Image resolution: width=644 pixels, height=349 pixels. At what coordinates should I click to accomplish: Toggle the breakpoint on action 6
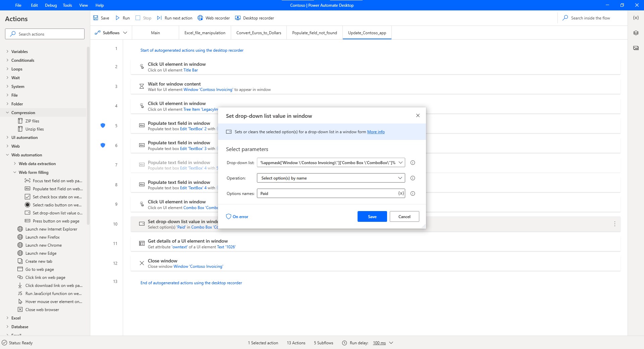coord(103,145)
